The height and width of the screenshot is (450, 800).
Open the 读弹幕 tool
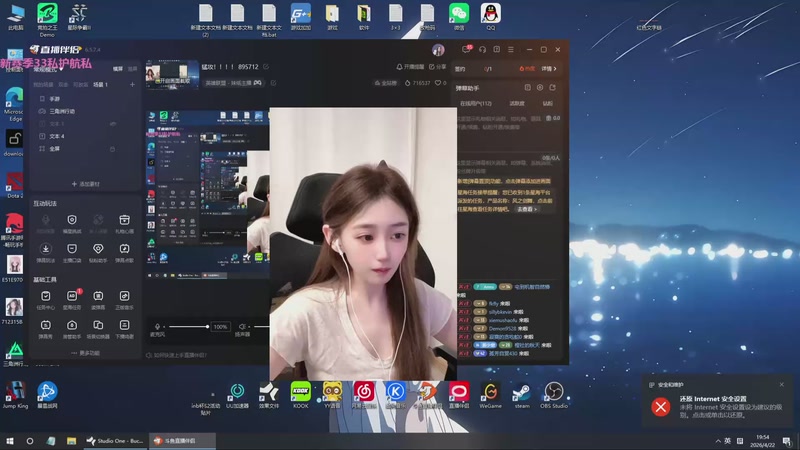point(98,299)
